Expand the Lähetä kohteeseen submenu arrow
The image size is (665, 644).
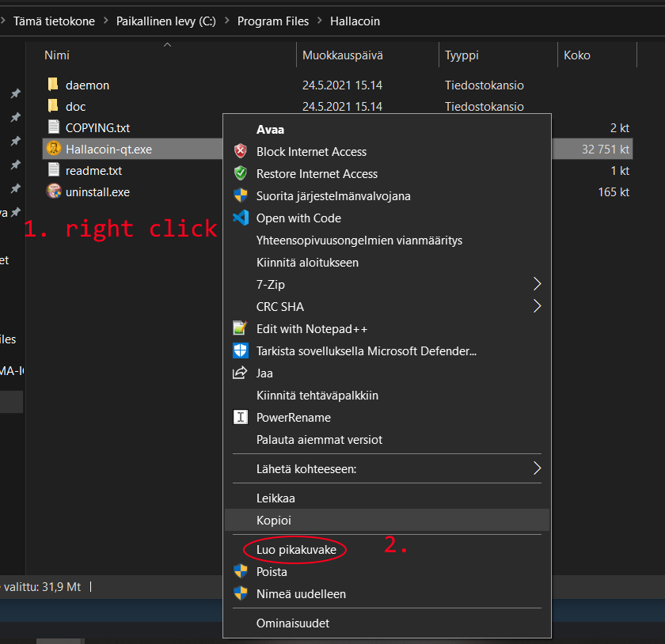[x=537, y=468]
